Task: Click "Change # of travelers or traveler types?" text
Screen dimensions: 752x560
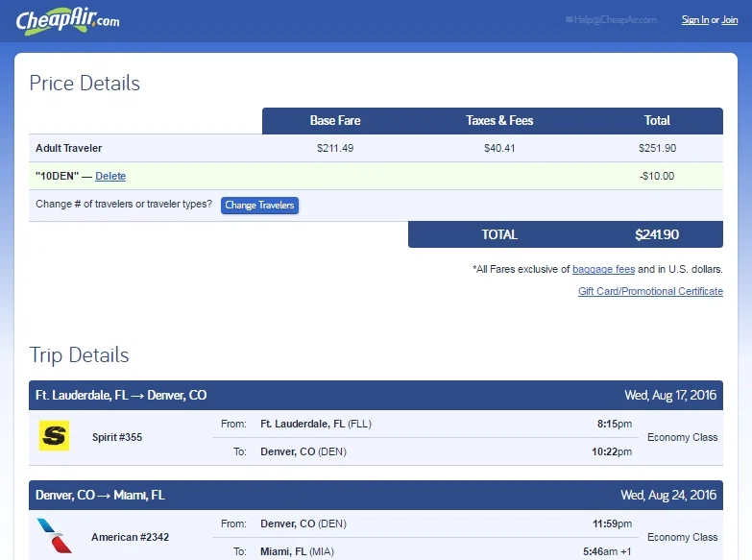Action: point(124,204)
